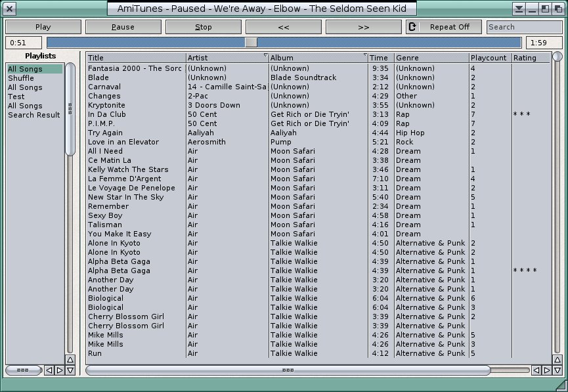Screen dimensions: 568x392
Task: Click the song list scroll-up arrow
Action: [557, 360]
